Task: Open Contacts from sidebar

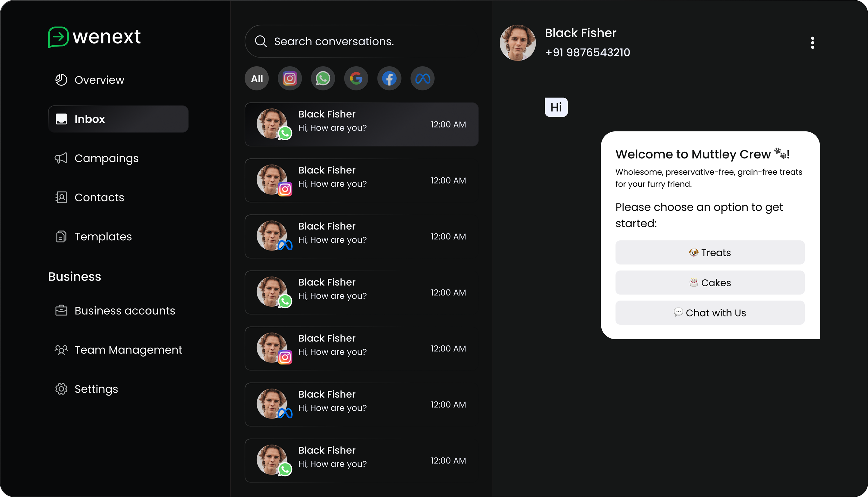Action: tap(99, 197)
